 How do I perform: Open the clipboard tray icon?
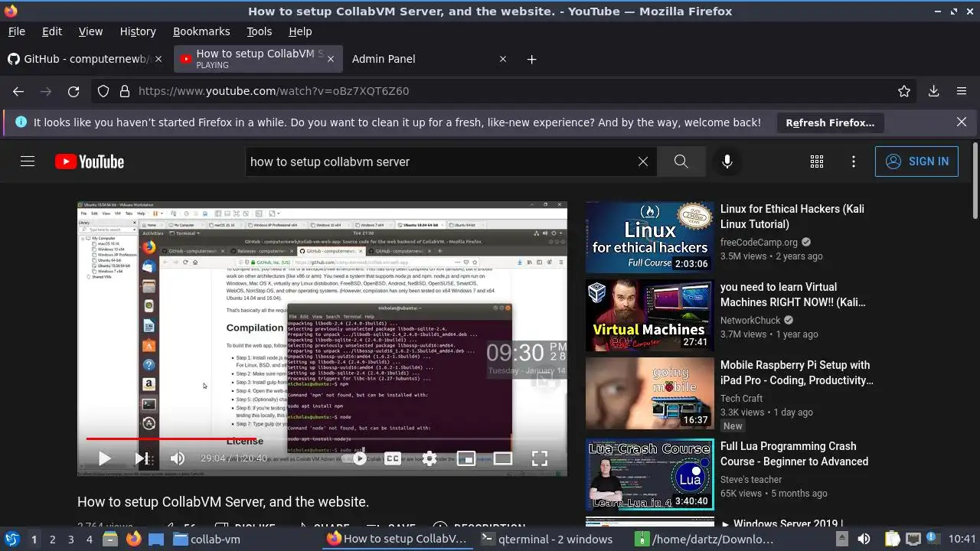[892, 539]
